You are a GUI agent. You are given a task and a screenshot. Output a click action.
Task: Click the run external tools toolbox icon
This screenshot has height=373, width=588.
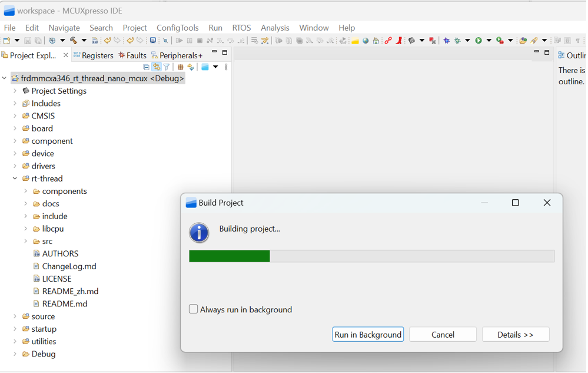point(500,41)
